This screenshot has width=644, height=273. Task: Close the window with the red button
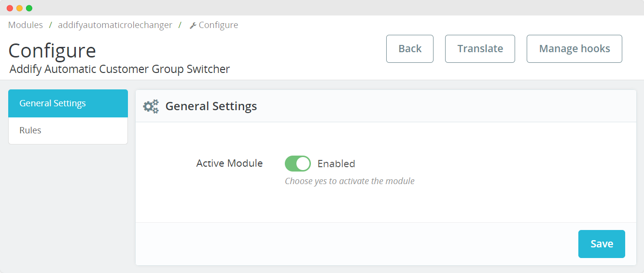[10, 8]
